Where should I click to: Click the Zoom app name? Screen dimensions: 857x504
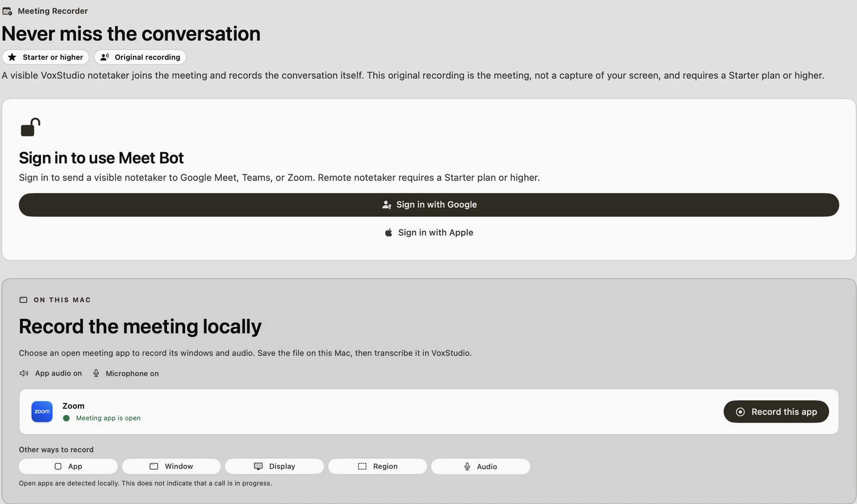[73, 406]
